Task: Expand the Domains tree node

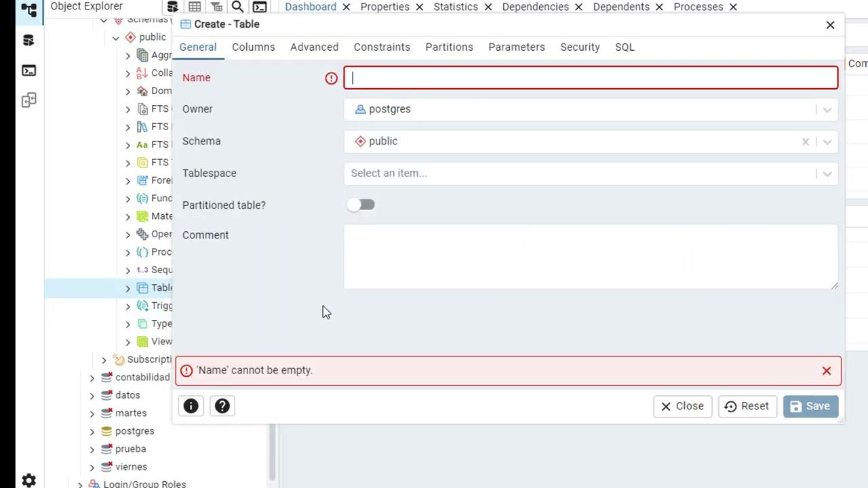Action: pos(128,91)
